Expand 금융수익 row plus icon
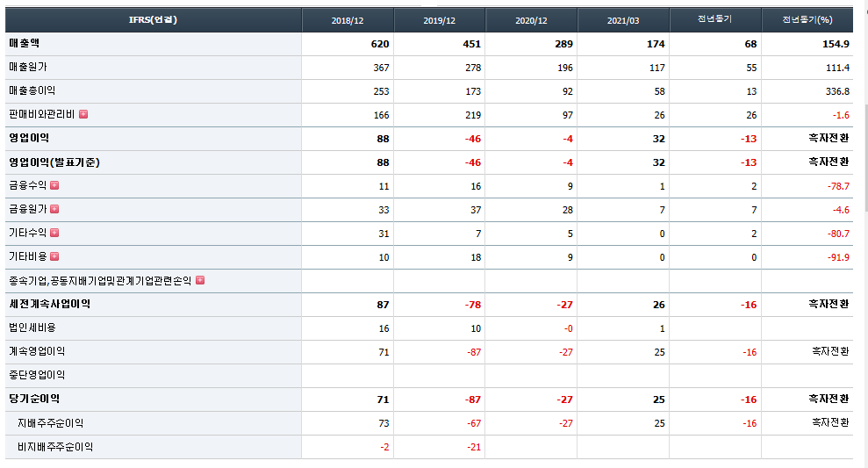 tap(54, 185)
